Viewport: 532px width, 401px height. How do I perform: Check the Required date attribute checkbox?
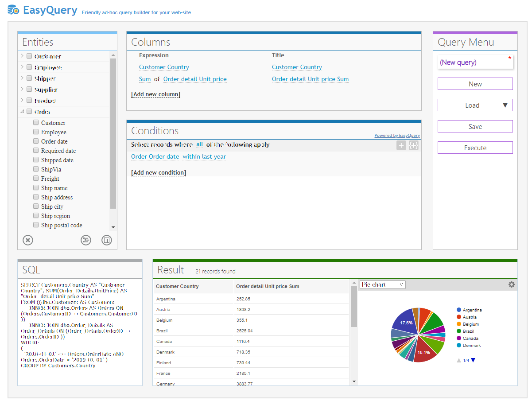tap(36, 151)
